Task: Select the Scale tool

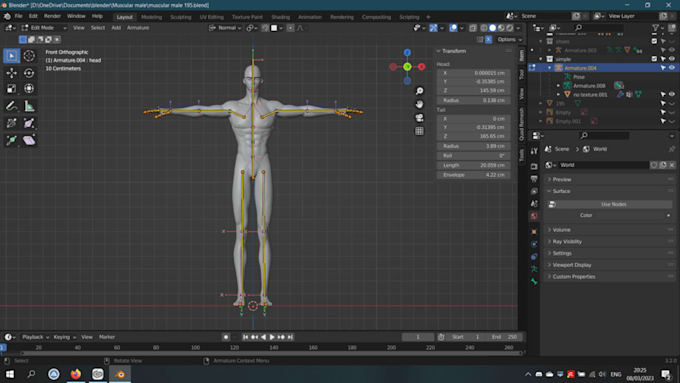Action: (12, 88)
